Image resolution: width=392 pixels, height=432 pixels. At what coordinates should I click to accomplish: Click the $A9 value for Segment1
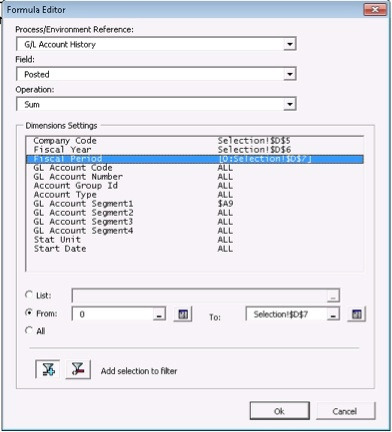click(x=225, y=204)
